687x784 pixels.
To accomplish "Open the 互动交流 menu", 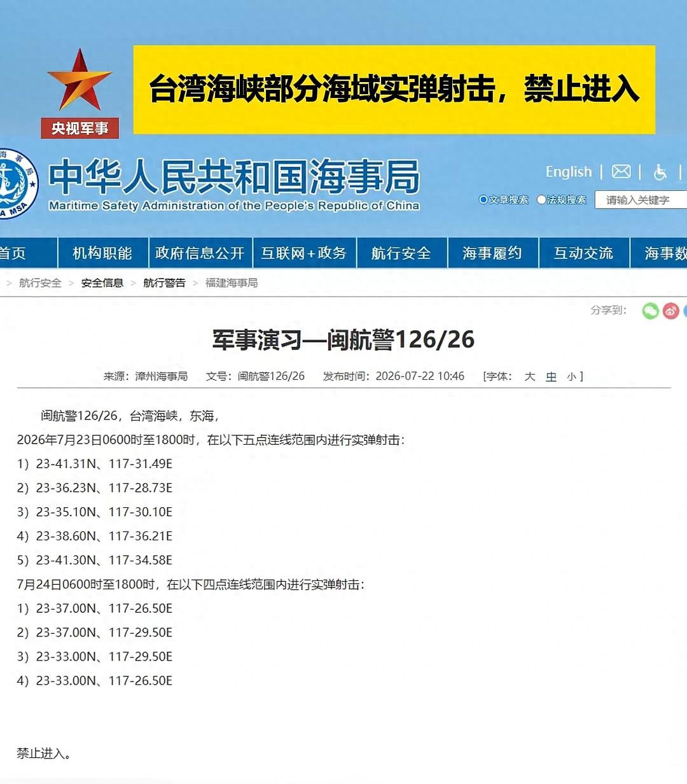I will [583, 253].
